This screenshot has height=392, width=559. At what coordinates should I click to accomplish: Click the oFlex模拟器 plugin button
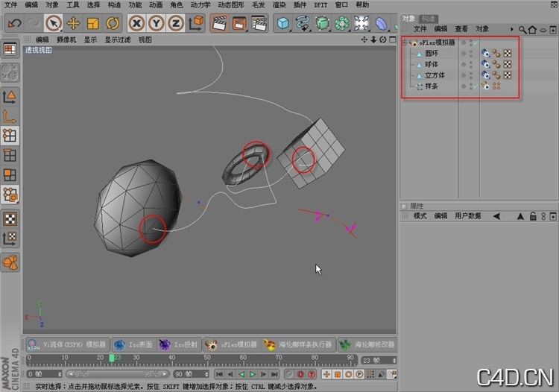(232, 344)
